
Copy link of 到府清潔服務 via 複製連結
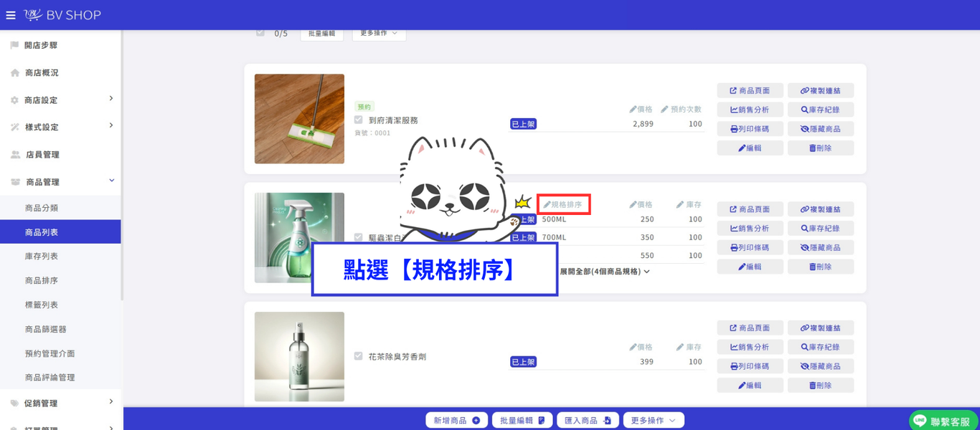tap(820, 91)
